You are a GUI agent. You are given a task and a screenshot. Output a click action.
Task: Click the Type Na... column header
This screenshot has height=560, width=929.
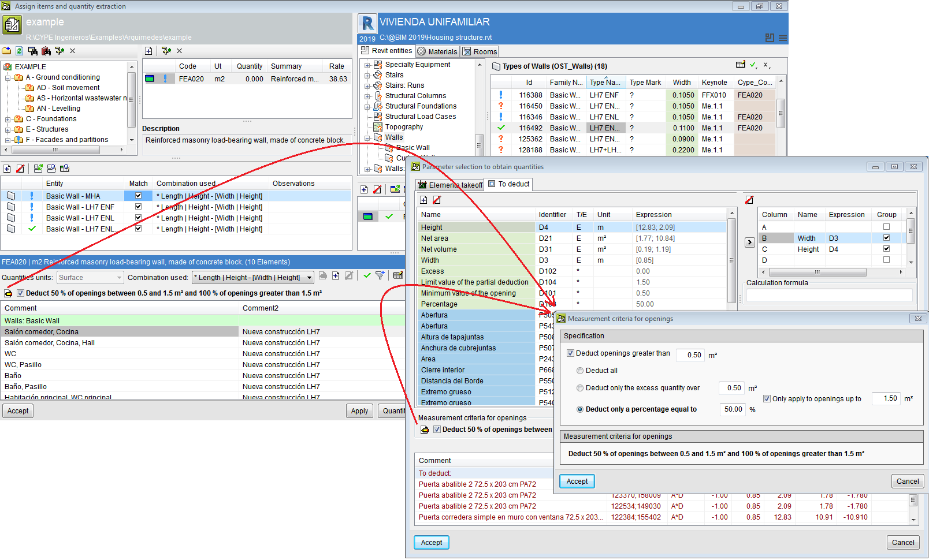pos(606,83)
